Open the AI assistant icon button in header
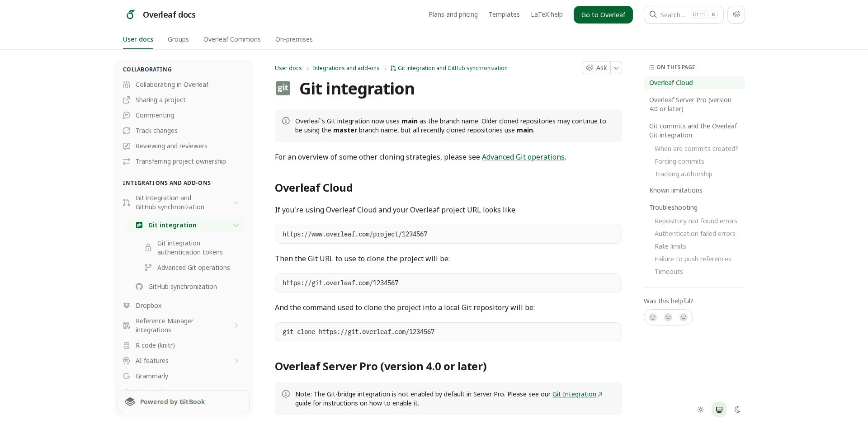 [736, 14]
